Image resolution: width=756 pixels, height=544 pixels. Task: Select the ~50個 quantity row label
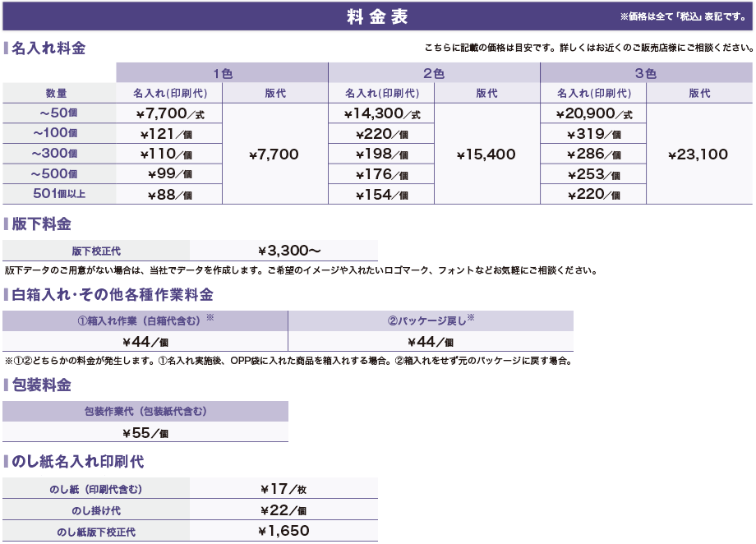click(x=58, y=113)
